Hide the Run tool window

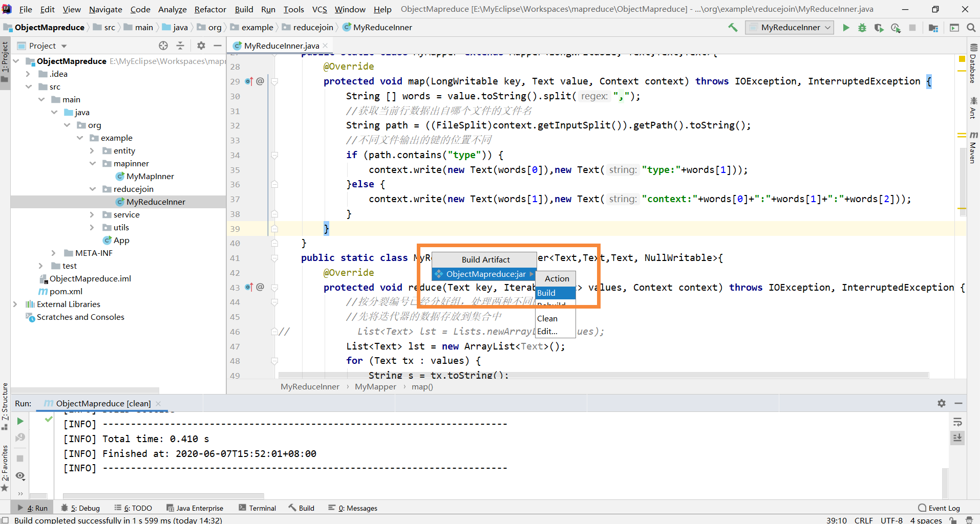point(958,403)
